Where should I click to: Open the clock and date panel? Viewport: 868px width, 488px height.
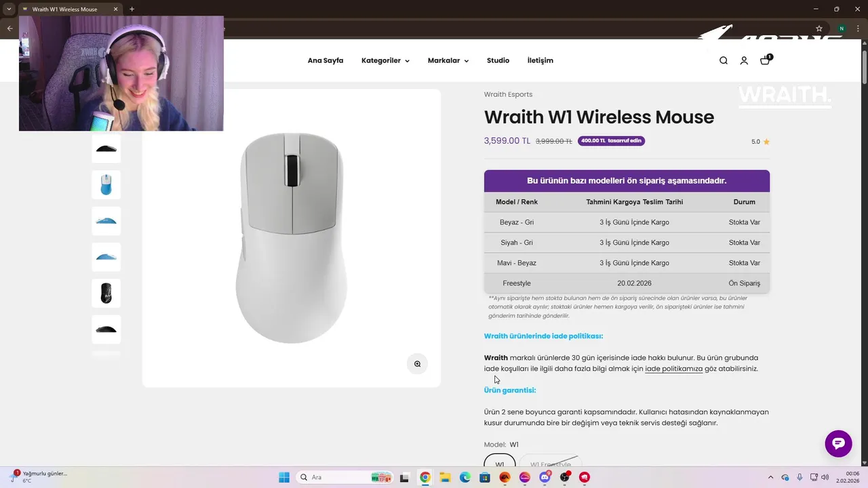[x=848, y=477]
